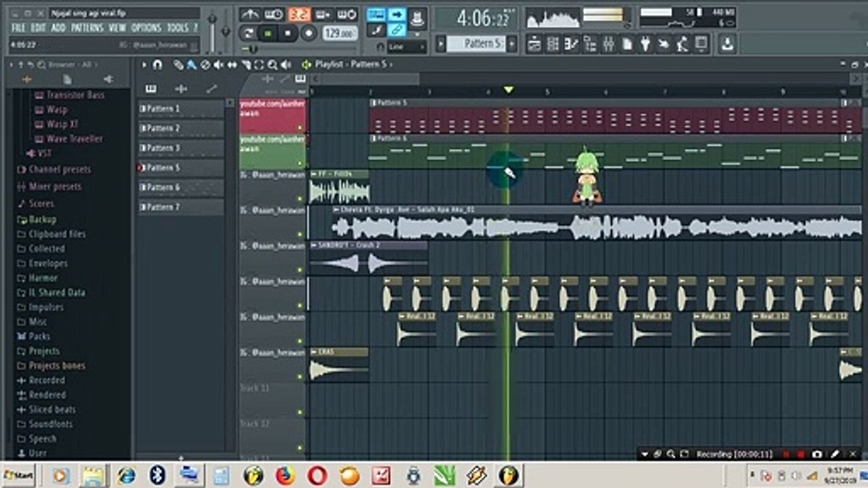Screen dimensions: 868x488
Task: Expand the Projects bones folder
Action: tap(57, 366)
